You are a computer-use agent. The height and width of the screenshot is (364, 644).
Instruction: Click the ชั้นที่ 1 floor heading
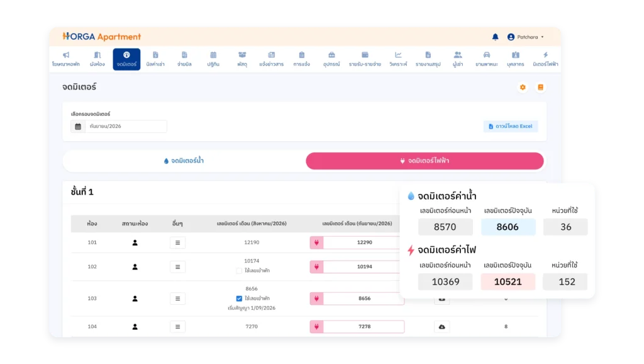(82, 191)
